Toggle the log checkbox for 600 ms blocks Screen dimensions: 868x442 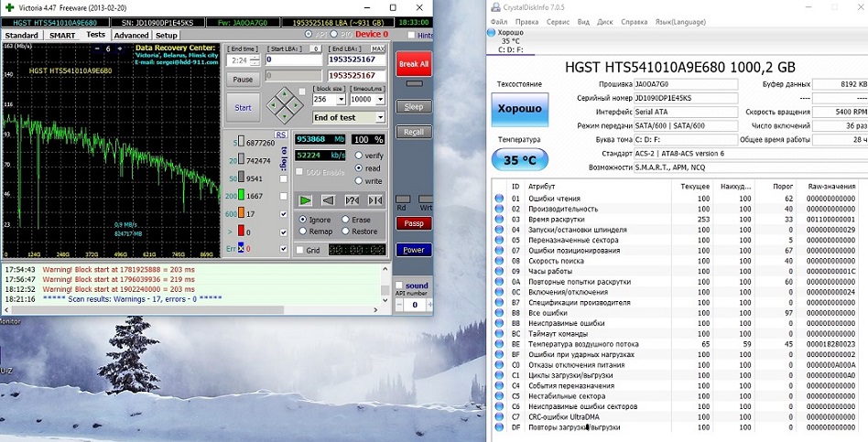[284, 214]
